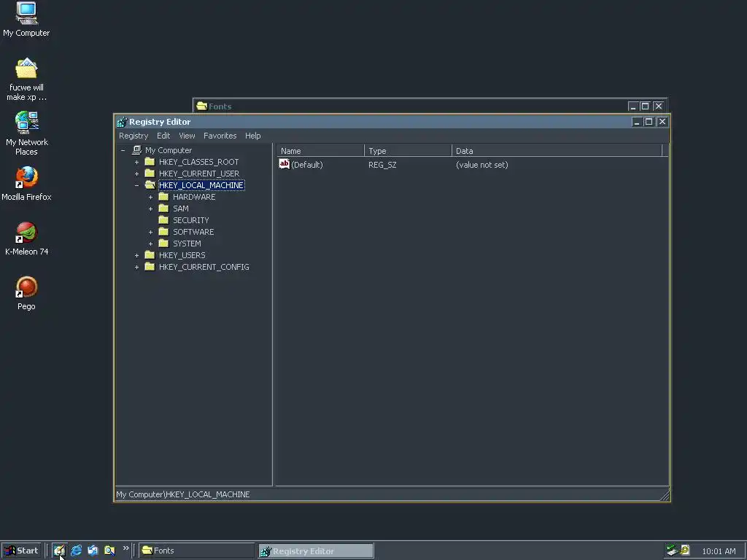Viewport: 747px width, 560px height.
Task: Show more quick launch items chevron
Action: (125, 548)
